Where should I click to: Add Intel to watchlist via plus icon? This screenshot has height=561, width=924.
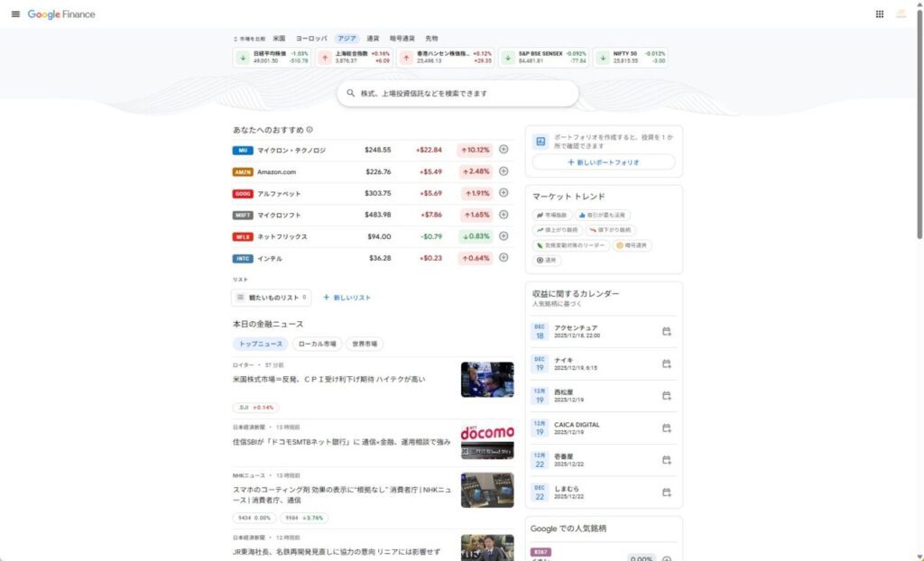pyautogui.click(x=504, y=258)
